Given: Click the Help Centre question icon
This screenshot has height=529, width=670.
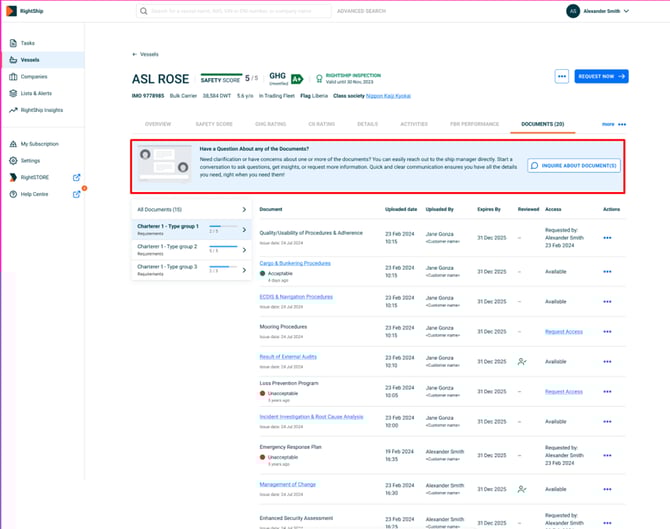Looking at the screenshot, I should coord(13,194).
